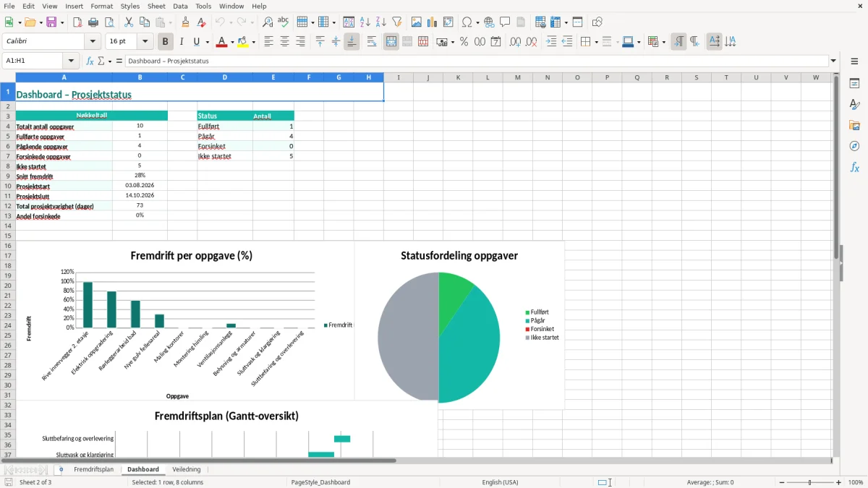Open the Format menu
The height and width of the screenshot is (488, 868).
(101, 6)
